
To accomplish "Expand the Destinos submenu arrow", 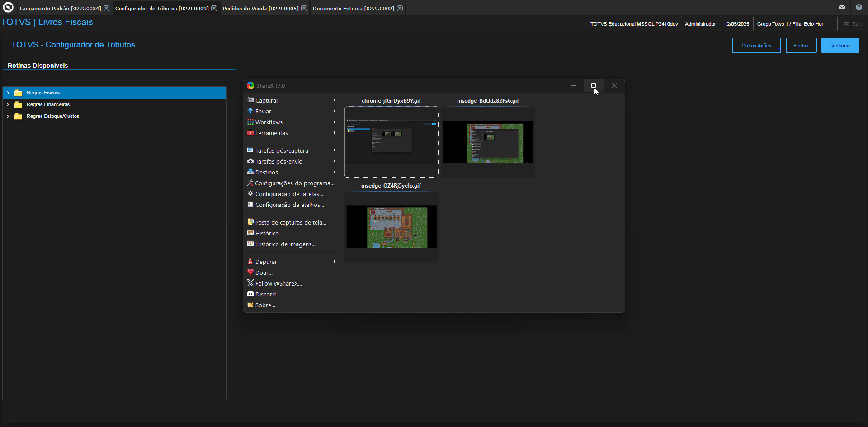I will tap(335, 172).
